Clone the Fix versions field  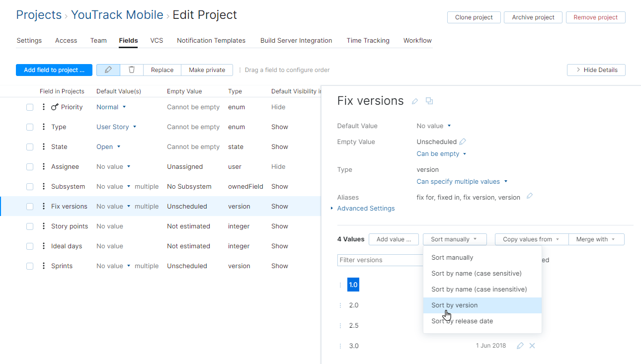point(429,101)
